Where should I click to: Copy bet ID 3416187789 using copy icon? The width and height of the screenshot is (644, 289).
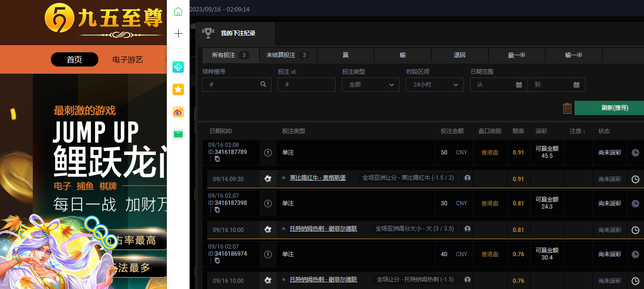(217, 159)
